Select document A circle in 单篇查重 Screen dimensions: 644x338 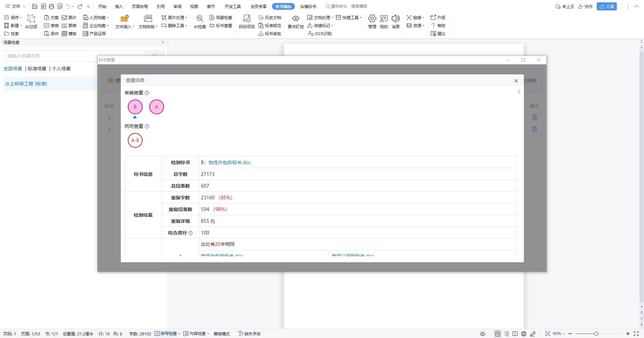click(156, 107)
